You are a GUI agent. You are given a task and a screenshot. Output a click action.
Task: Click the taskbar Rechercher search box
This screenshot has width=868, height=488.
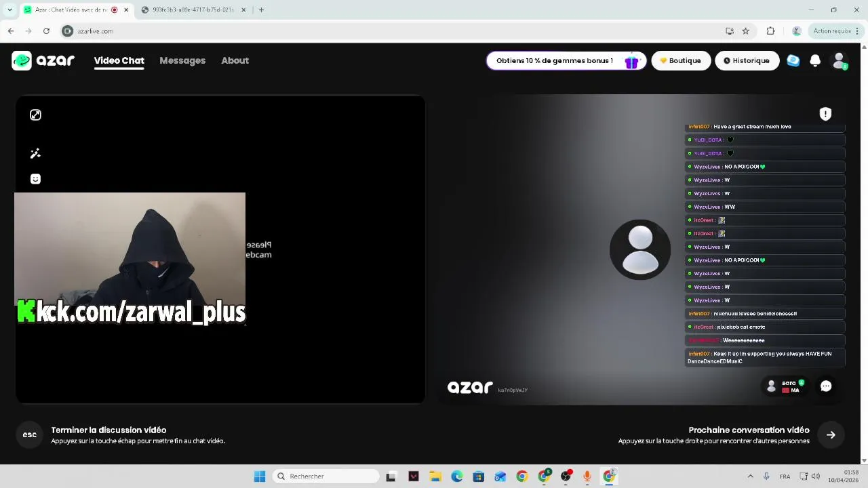327,476
